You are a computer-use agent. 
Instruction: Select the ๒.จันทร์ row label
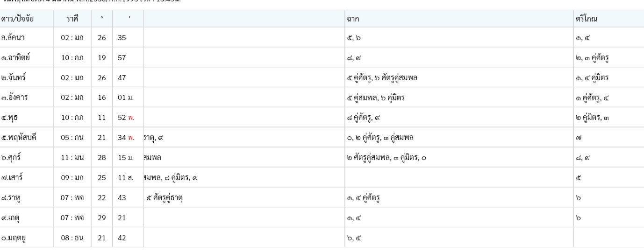pos(15,78)
